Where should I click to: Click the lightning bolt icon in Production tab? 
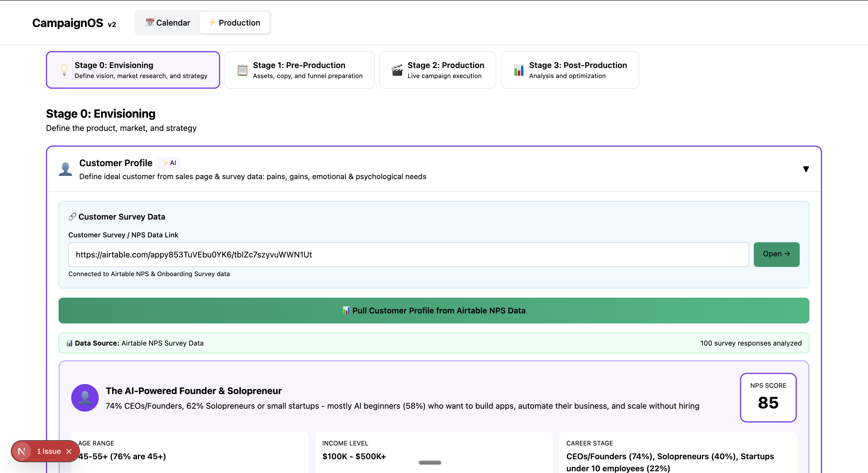point(212,23)
